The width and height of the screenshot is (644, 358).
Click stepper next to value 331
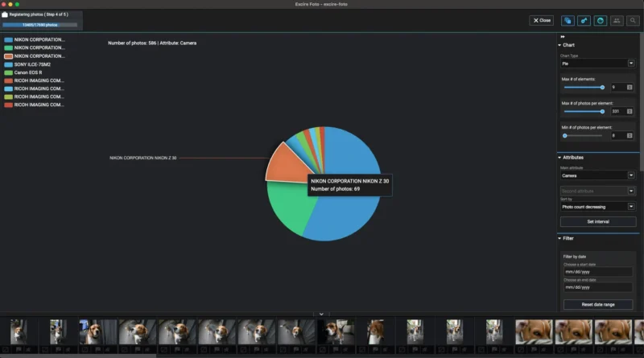(630, 112)
